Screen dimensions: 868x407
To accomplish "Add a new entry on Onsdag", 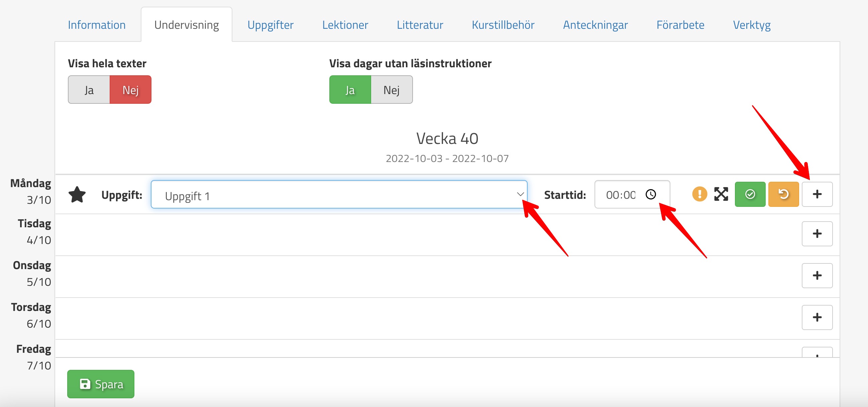I will [x=817, y=275].
